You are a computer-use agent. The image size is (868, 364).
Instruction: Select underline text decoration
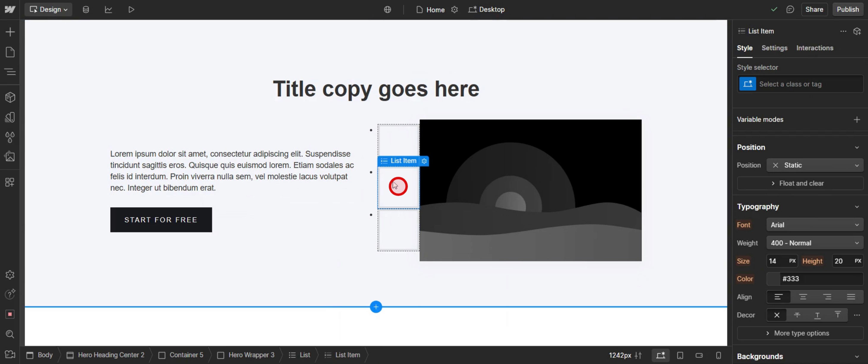coord(817,315)
